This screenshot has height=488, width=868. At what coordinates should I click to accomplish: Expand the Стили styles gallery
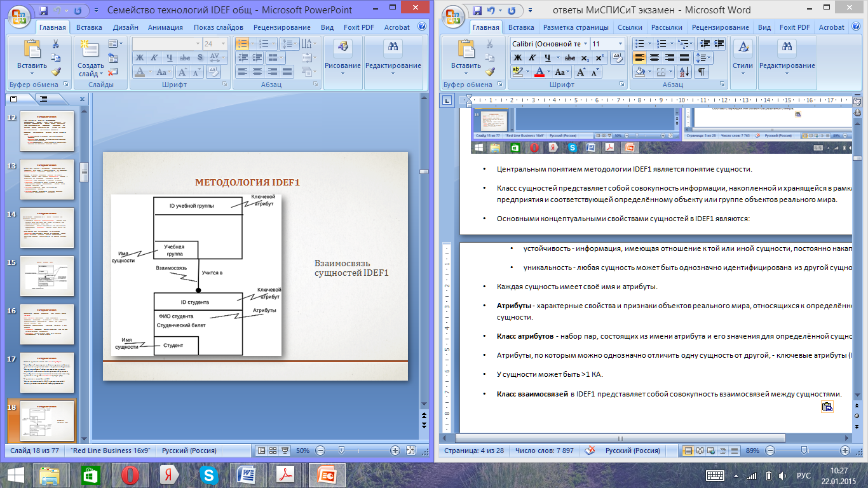742,56
